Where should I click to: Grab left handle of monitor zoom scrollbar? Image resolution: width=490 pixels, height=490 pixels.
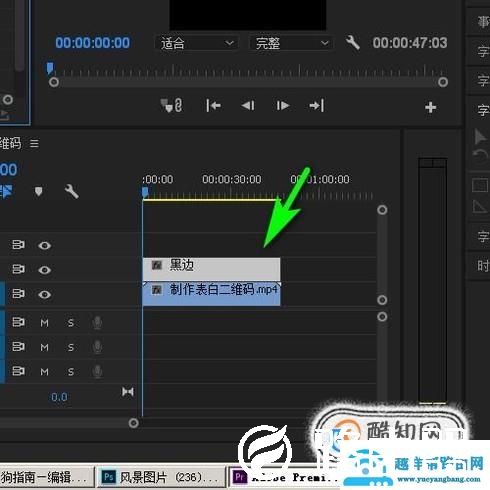click(54, 82)
